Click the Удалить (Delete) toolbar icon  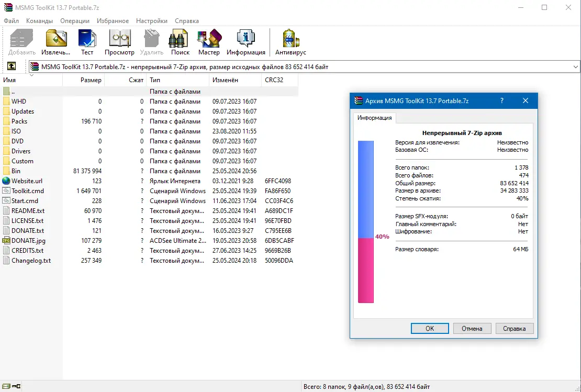[152, 42]
